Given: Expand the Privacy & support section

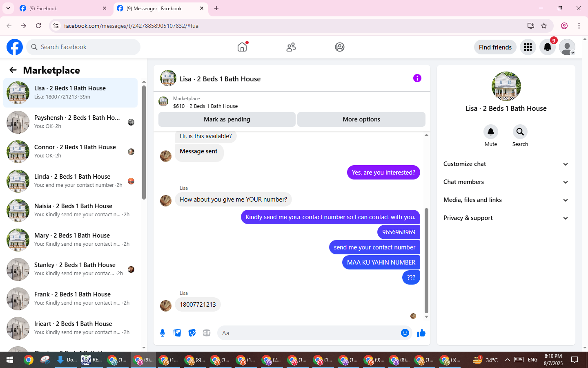Looking at the screenshot, I should [506, 218].
